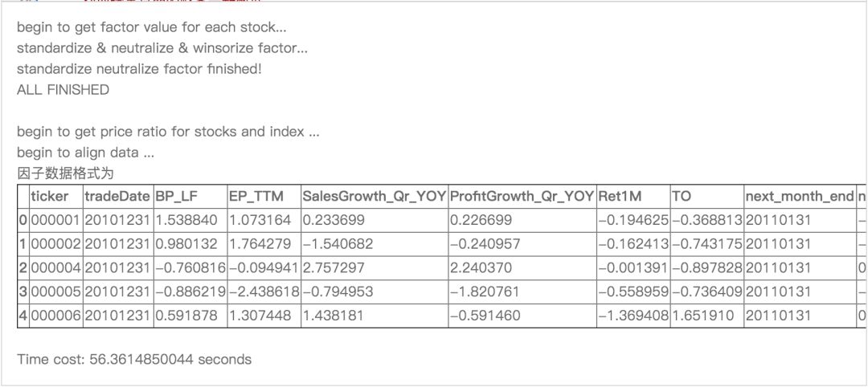Viewport: 868px width, 387px height.
Task: Click ticker cell 000006
Action: coord(55,316)
